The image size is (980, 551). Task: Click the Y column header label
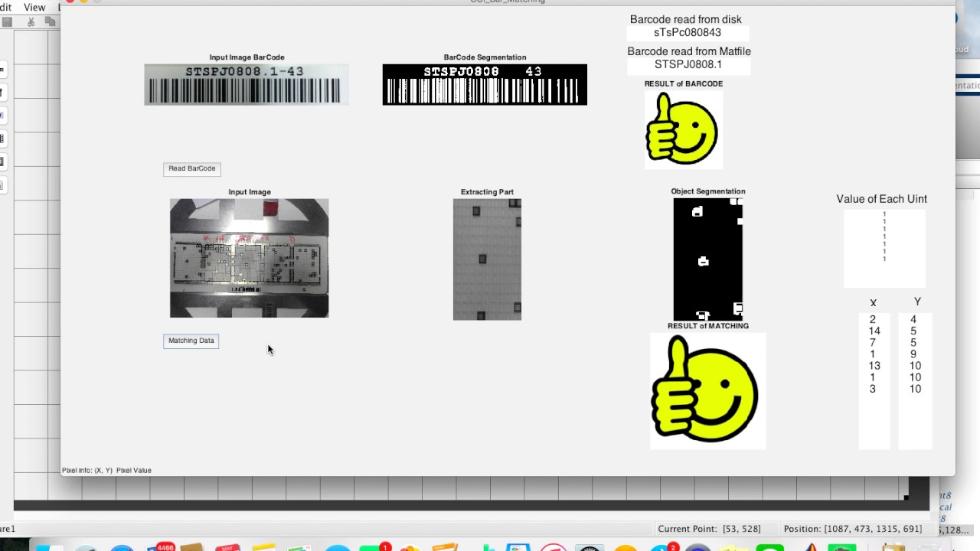[917, 302]
